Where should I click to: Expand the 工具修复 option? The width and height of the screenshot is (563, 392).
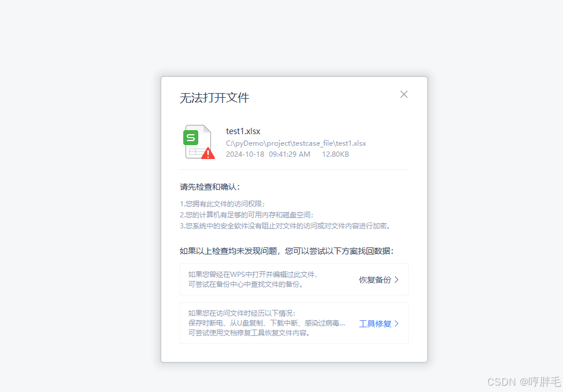tap(378, 323)
